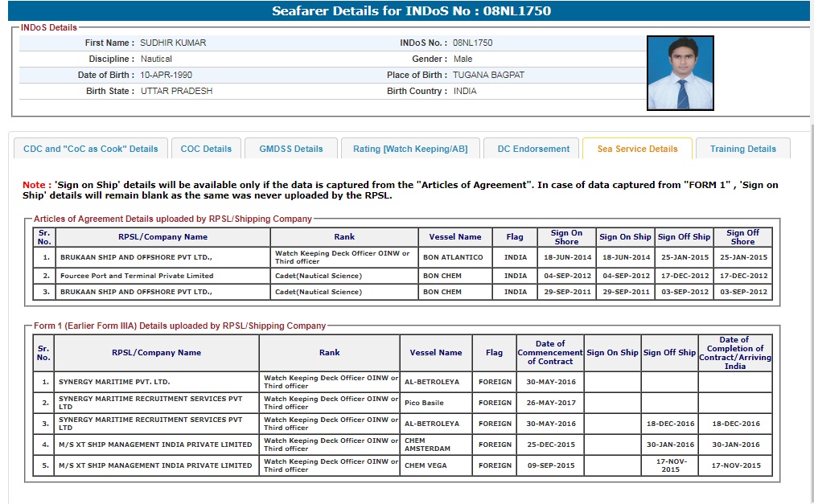This screenshot has width=814, height=504.
Task: Open the GMDSS Details tab
Action: pyautogui.click(x=290, y=149)
